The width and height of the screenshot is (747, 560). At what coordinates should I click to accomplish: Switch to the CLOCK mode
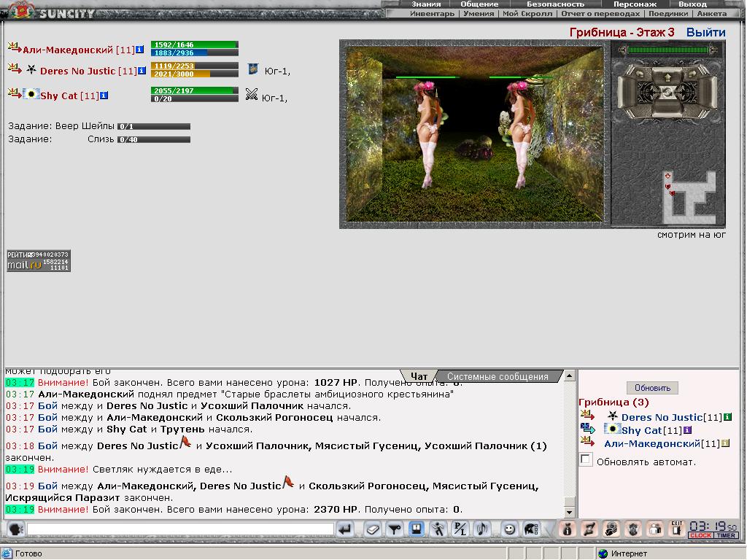(700, 535)
